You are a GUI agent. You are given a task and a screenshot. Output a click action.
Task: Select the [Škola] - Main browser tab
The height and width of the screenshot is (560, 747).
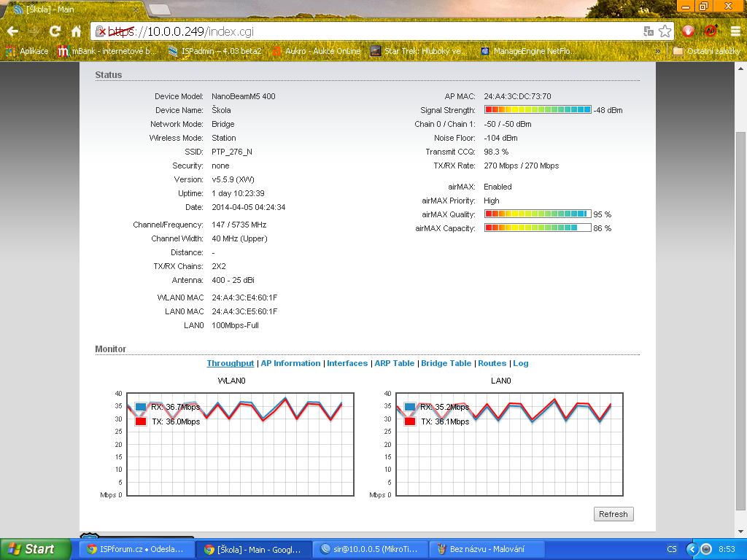(x=76, y=9)
